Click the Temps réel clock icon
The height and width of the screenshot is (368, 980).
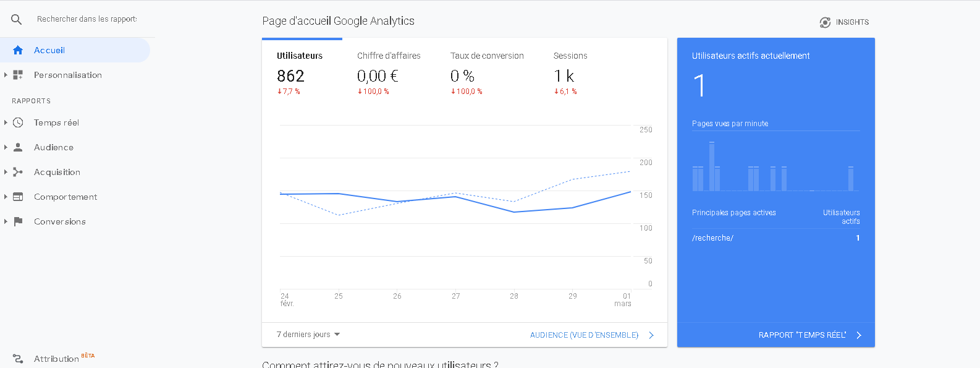point(18,122)
